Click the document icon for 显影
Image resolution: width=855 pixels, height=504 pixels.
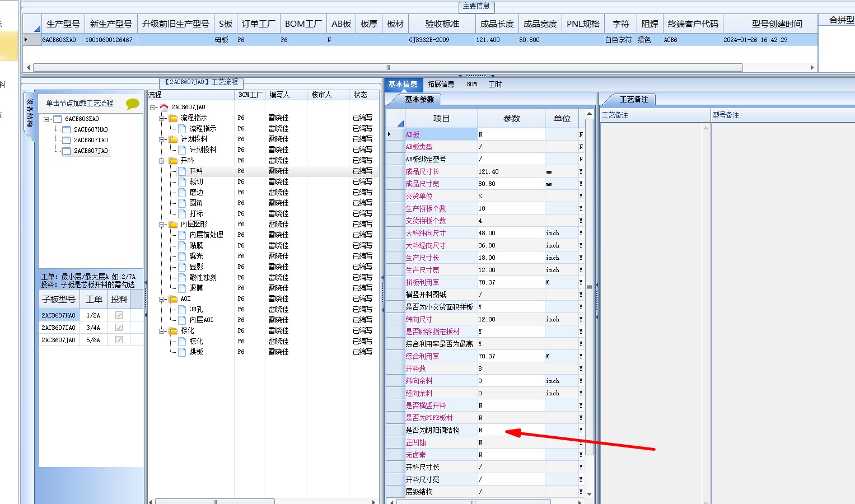182,267
